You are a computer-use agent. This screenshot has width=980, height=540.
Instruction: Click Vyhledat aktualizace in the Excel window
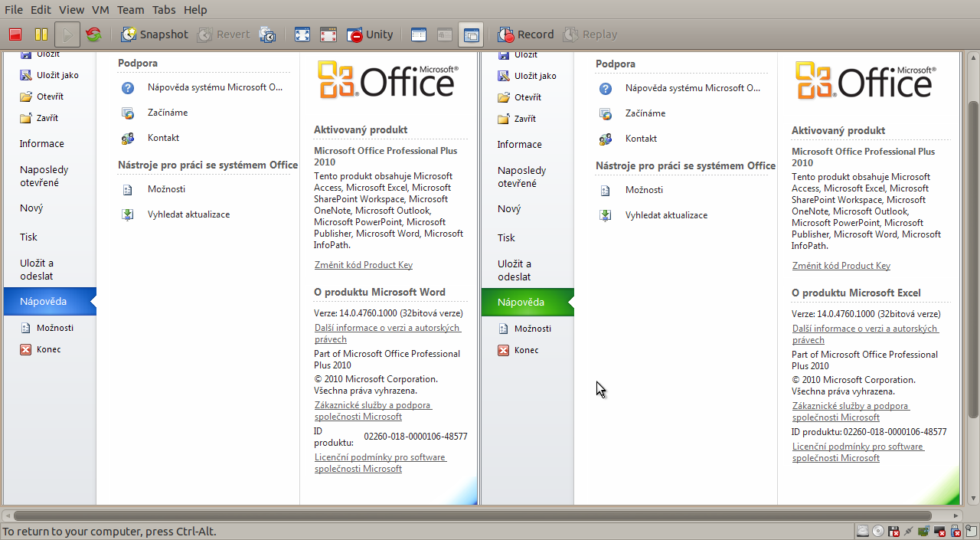[654, 215]
